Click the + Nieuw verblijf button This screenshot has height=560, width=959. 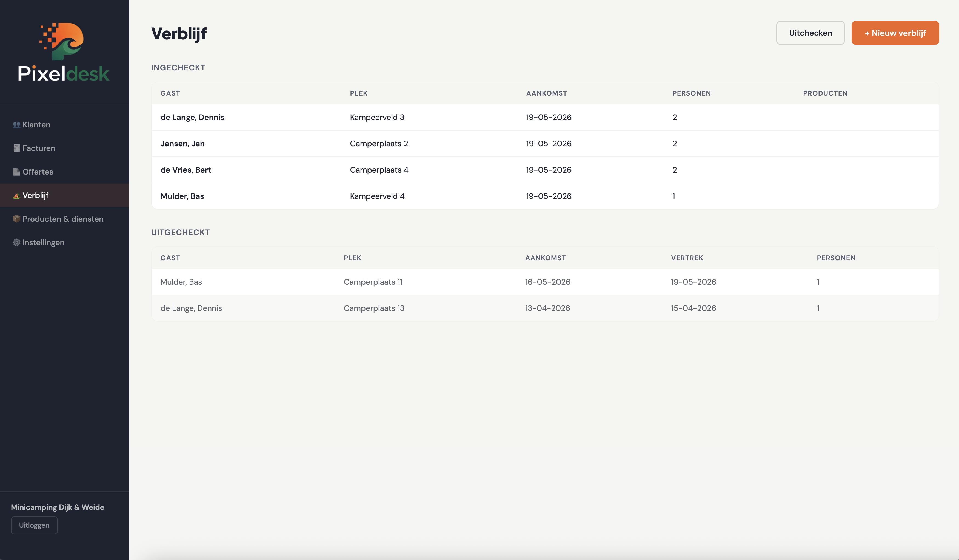[x=895, y=33]
